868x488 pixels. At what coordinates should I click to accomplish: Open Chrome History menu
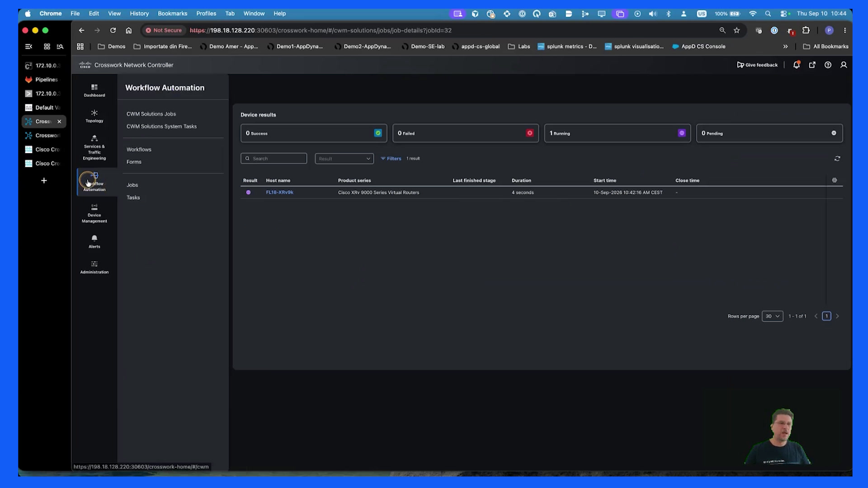click(139, 14)
